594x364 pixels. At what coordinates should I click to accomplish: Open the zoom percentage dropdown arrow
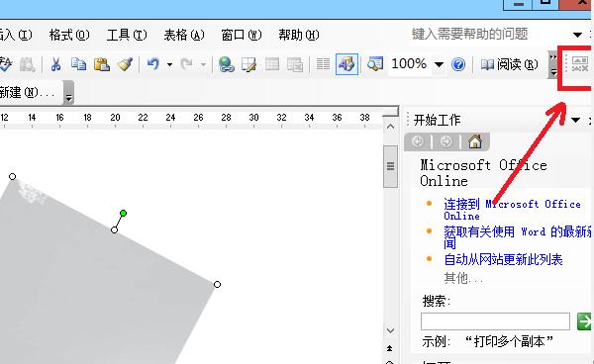point(439,64)
